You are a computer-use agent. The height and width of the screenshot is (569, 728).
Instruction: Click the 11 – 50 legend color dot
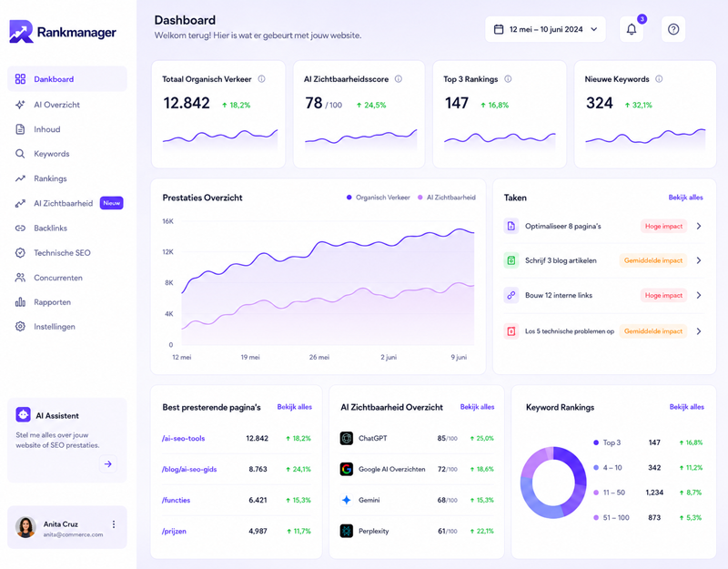pos(596,493)
